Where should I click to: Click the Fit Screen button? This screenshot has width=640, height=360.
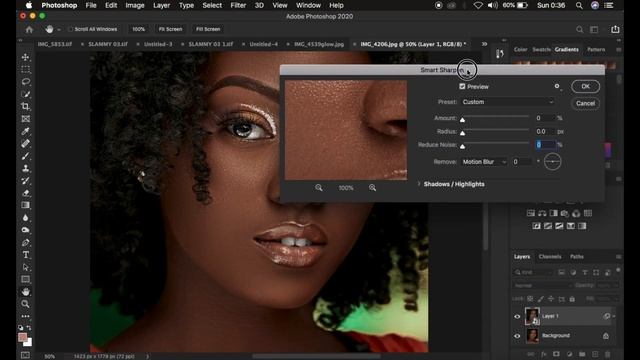pos(170,29)
